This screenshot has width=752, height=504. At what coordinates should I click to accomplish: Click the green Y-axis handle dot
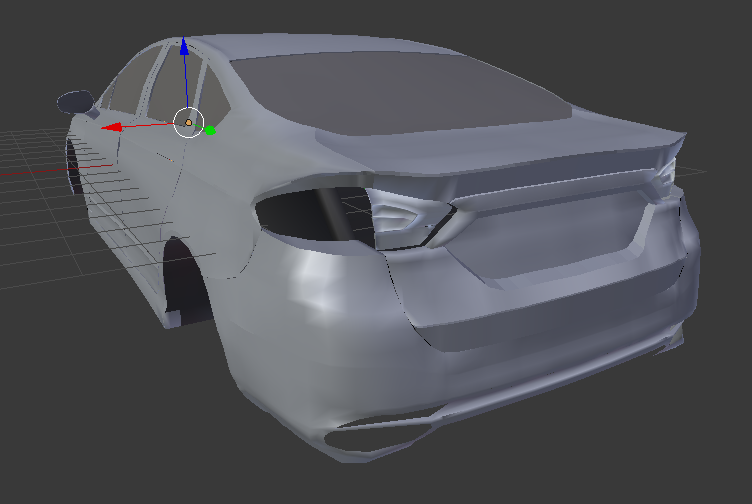click(210, 130)
